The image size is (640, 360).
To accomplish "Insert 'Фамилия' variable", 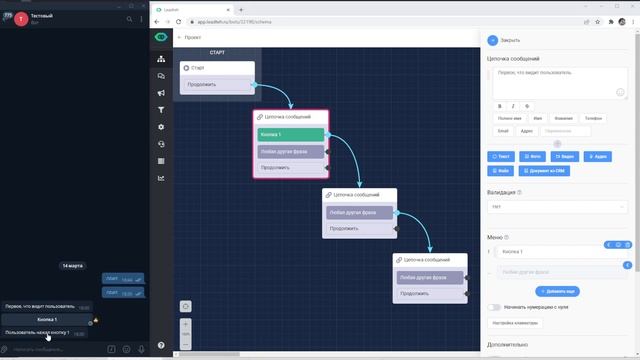I will tap(563, 118).
